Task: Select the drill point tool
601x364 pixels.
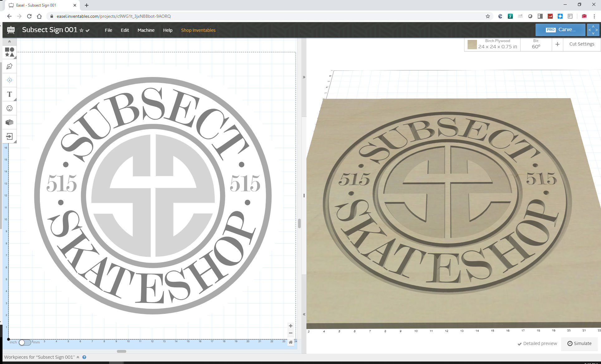Action: pos(9,80)
